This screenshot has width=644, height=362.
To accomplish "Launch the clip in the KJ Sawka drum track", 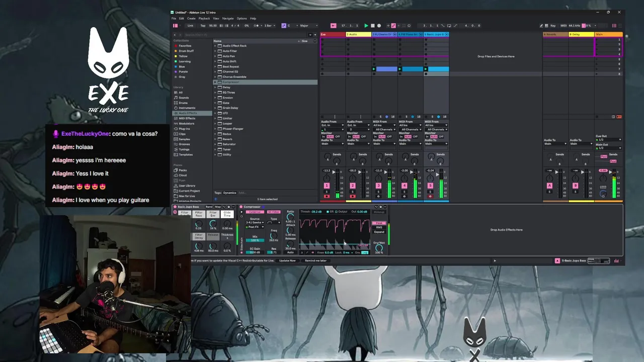I will pyautogui.click(x=374, y=69).
